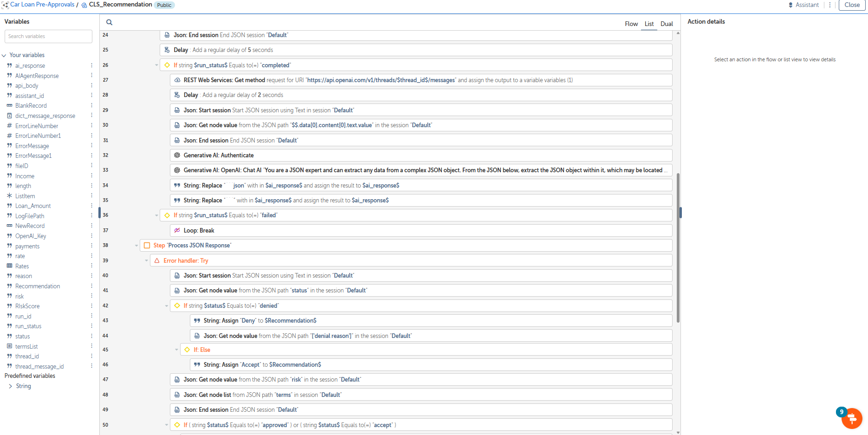Select the Delay 2 seconds action on line 28
This screenshot has height=435, width=868.
[x=421, y=95]
